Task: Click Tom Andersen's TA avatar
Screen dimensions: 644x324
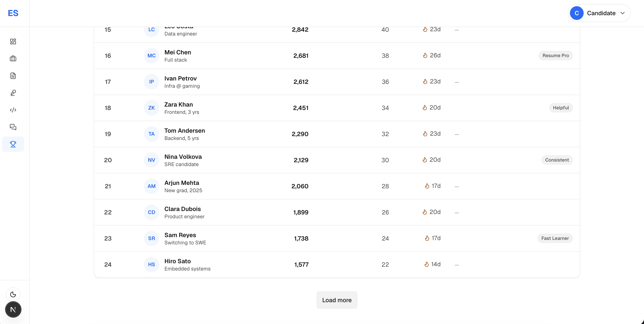Action: pyautogui.click(x=152, y=134)
